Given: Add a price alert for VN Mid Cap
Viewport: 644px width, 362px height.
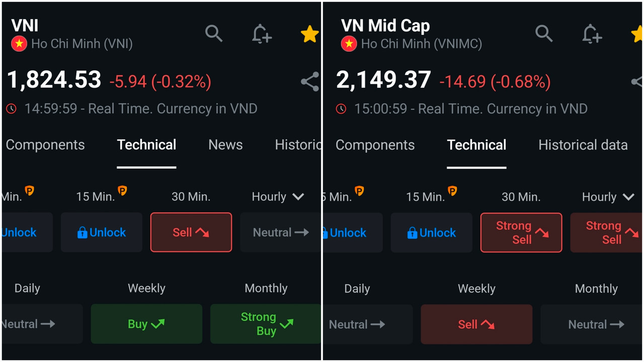Looking at the screenshot, I should point(592,34).
